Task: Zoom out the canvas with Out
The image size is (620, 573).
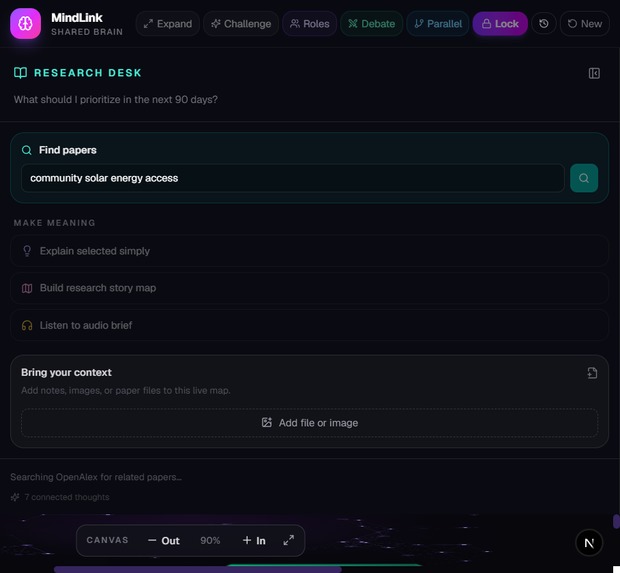Action: (164, 541)
